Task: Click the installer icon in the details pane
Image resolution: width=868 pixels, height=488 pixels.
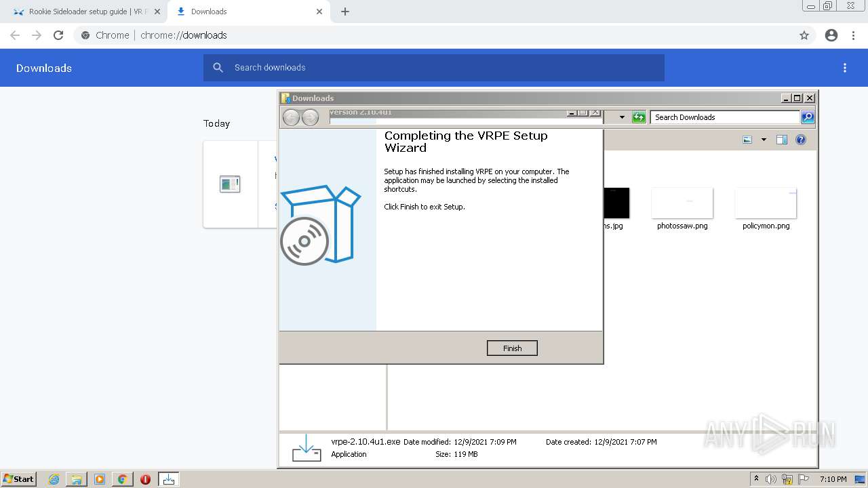Action: point(307,448)
